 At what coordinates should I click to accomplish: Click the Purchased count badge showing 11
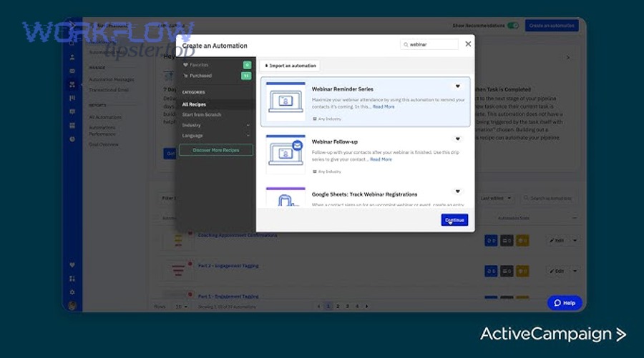pos(246,76)
